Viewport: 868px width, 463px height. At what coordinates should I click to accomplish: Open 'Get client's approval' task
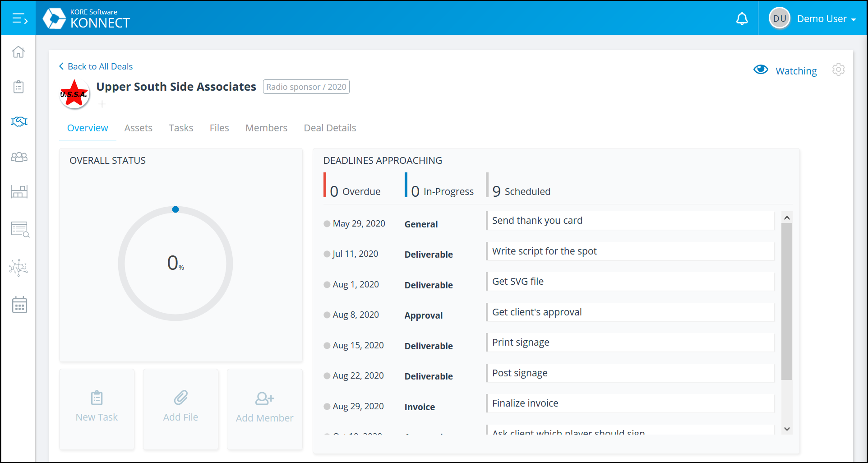pyautogui.click(x=630, y=312)
